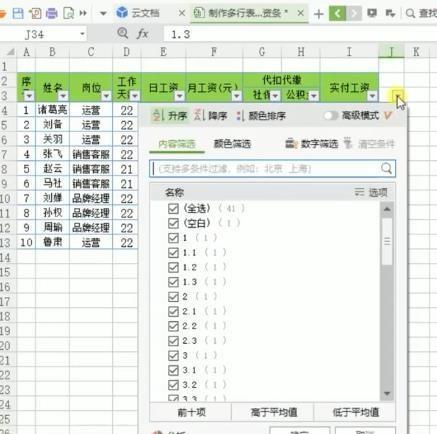The width and height of the screenshot is (437, 434).
Task: Open filter dropdown on 实付工资 column
Action: [372, 96]
